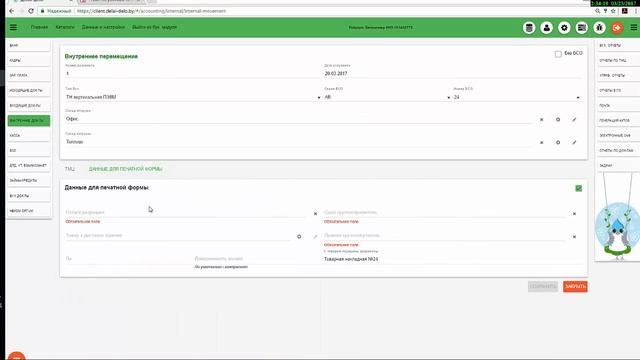Open ЗАЙМЫ/КРЕДИТЫ in left sidebar
Viewport: 640px width, 360px height.
click(29, 180)
